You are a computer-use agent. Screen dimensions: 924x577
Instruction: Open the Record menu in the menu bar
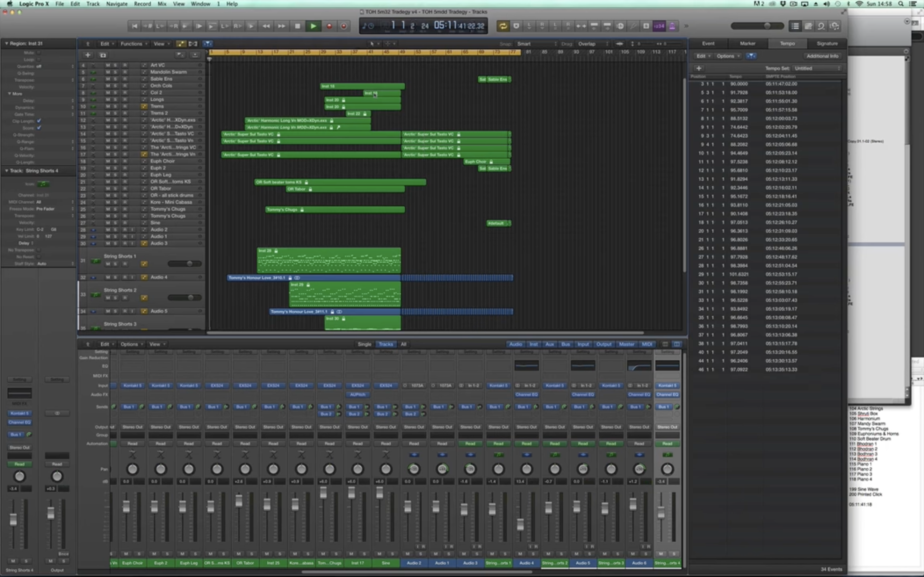pyautogui.click(x=142, y=4)
